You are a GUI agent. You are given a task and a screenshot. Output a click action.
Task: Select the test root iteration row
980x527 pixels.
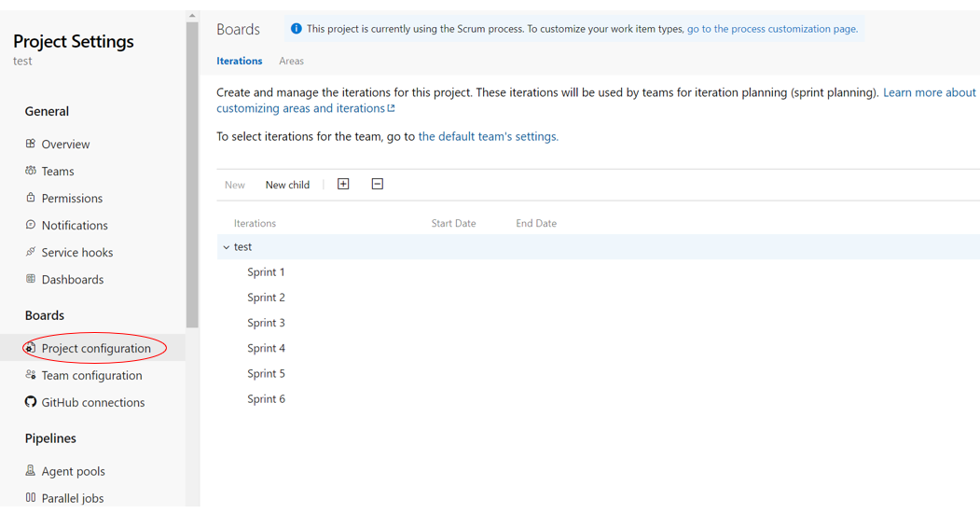pyautogui.click(x=598, y=247)
